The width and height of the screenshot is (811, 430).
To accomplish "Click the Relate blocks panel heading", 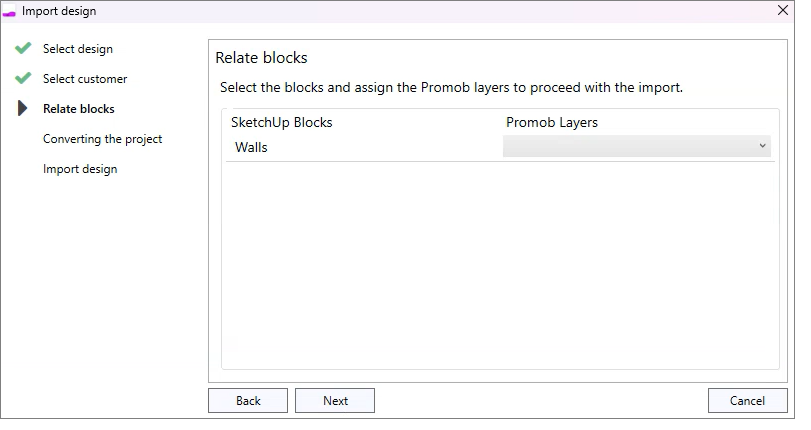I will pyautogui.click(x=261, y=57).
